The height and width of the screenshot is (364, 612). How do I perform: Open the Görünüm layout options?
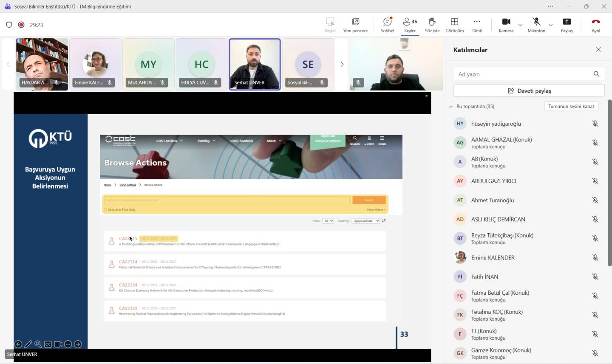[454, 25]
